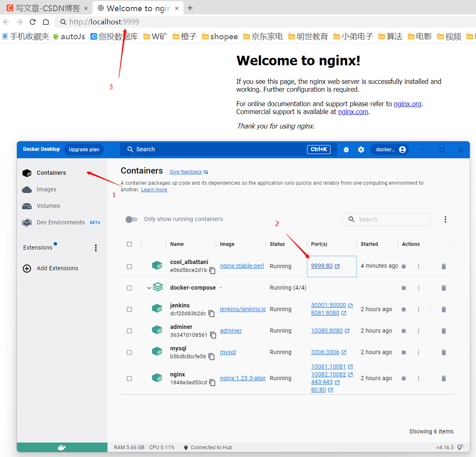Open the Learn more link

(154, 190)
